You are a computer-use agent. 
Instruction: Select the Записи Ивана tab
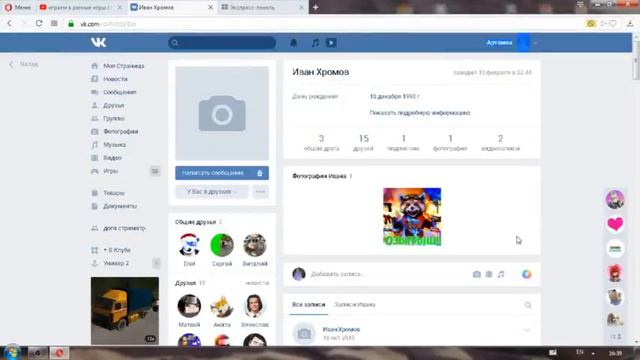(x=355, y=305)
